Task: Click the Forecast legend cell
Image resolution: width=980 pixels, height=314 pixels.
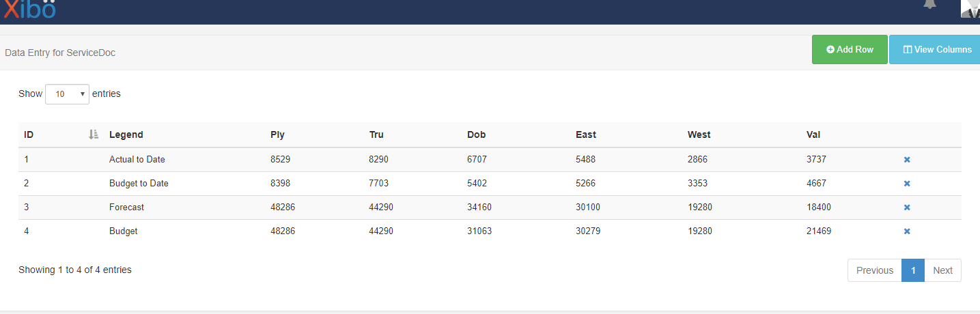Action: click(x=126, y=208)
